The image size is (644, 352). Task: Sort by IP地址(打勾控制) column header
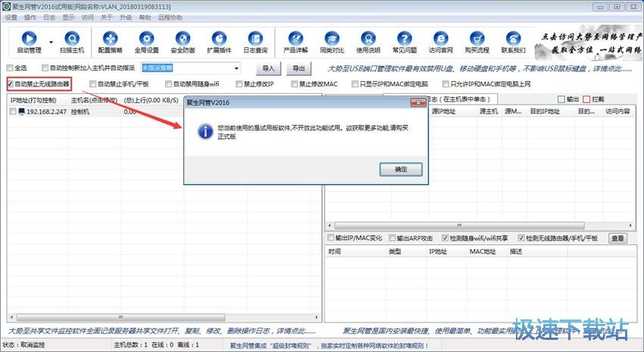click(38, 100)
